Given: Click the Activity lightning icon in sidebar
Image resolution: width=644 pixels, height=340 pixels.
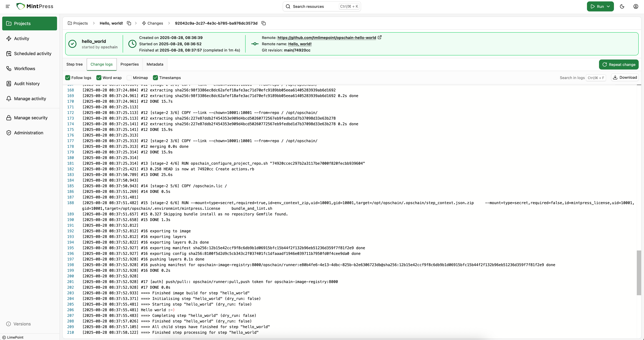Looking at the screenshot, I should click(x=9, y=39).
